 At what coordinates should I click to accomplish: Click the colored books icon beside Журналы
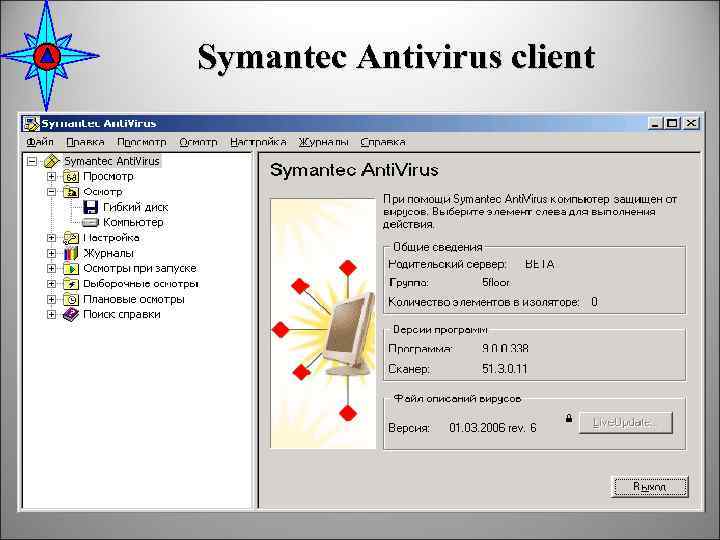[x=71, y=253]
